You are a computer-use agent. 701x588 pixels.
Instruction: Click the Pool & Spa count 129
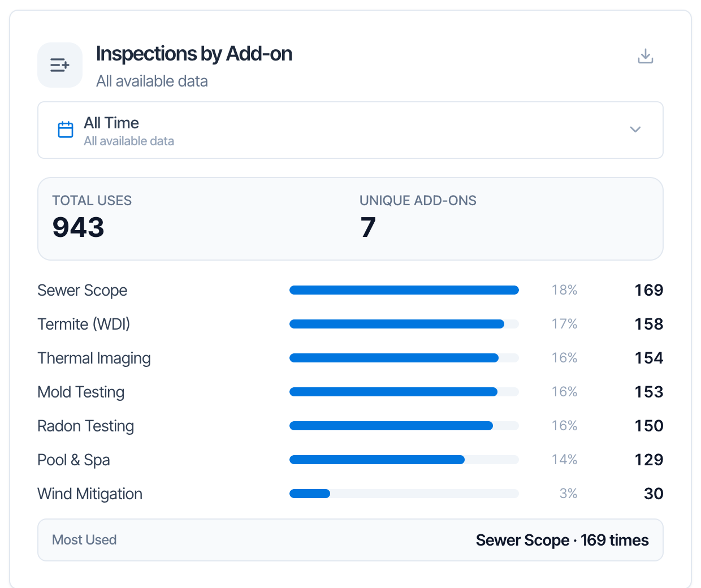tap(649, 460)
